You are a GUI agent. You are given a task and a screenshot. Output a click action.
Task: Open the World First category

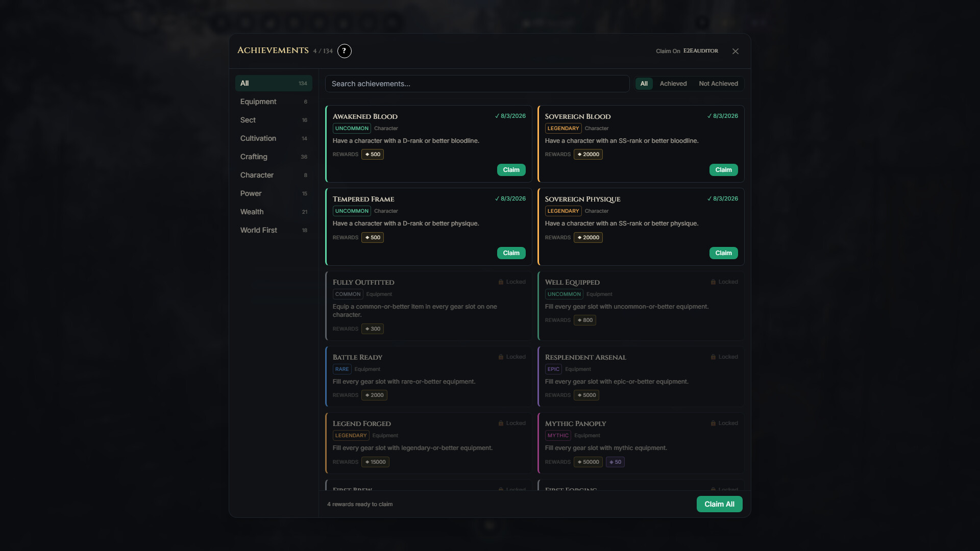(x=274, y=230)
